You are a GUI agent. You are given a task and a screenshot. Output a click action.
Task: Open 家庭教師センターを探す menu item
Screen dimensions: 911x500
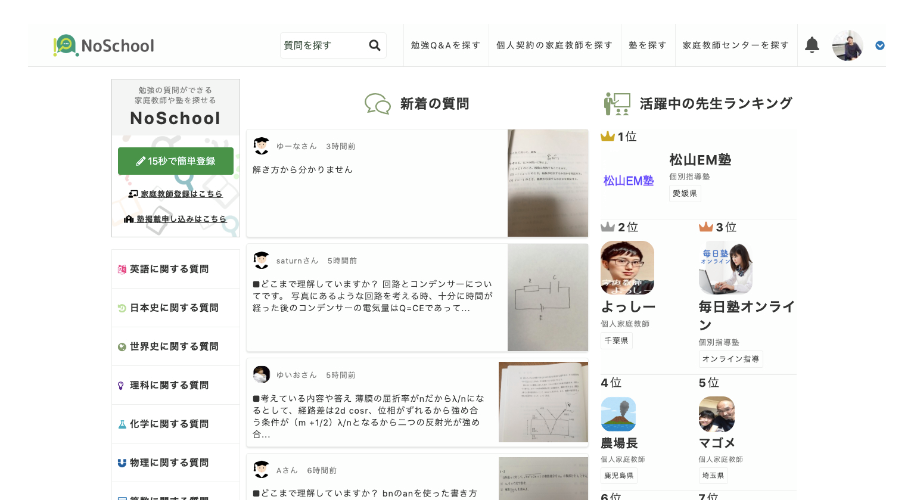tap(736, 45)
